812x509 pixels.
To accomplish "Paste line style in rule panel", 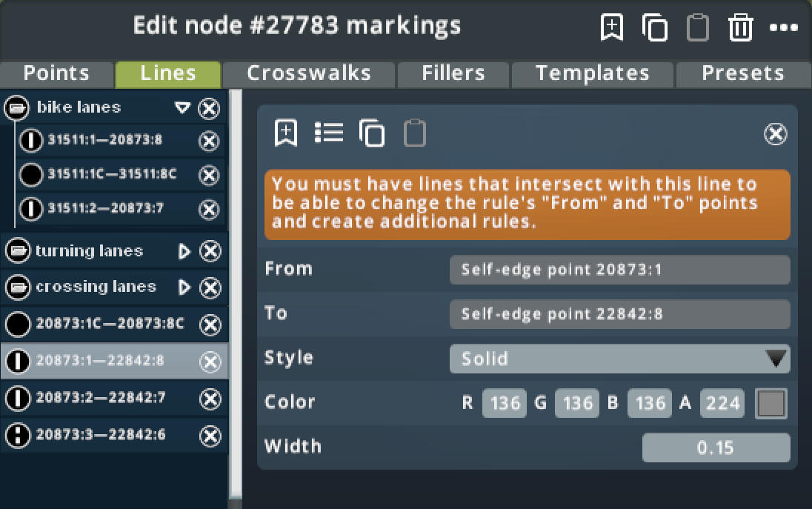I will [x=415, y=133].
